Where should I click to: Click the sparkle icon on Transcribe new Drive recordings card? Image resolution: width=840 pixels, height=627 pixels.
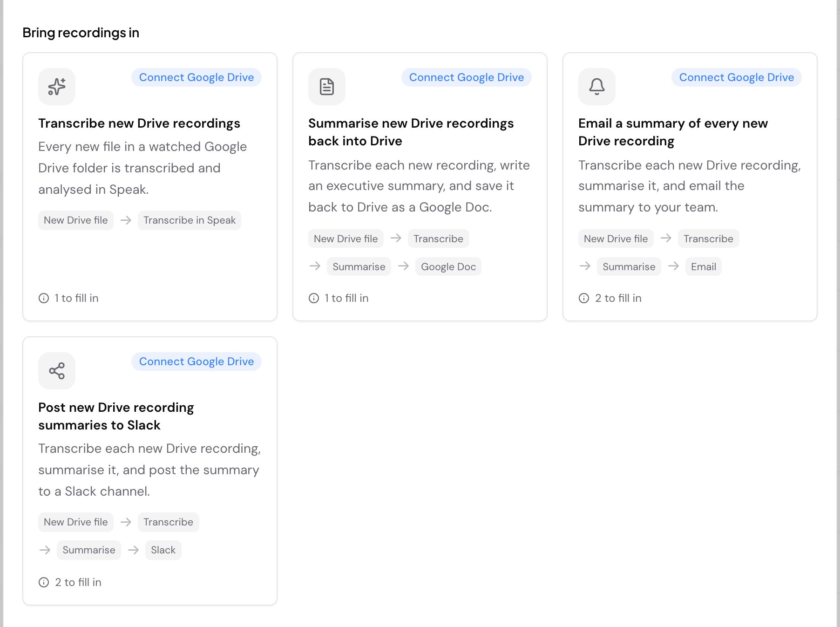(57, 87)
